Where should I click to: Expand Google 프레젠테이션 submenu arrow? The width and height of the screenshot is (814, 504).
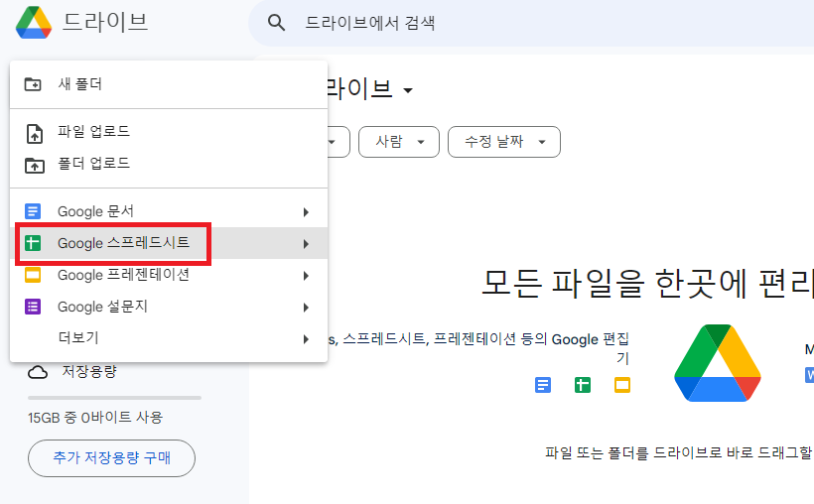306,276
